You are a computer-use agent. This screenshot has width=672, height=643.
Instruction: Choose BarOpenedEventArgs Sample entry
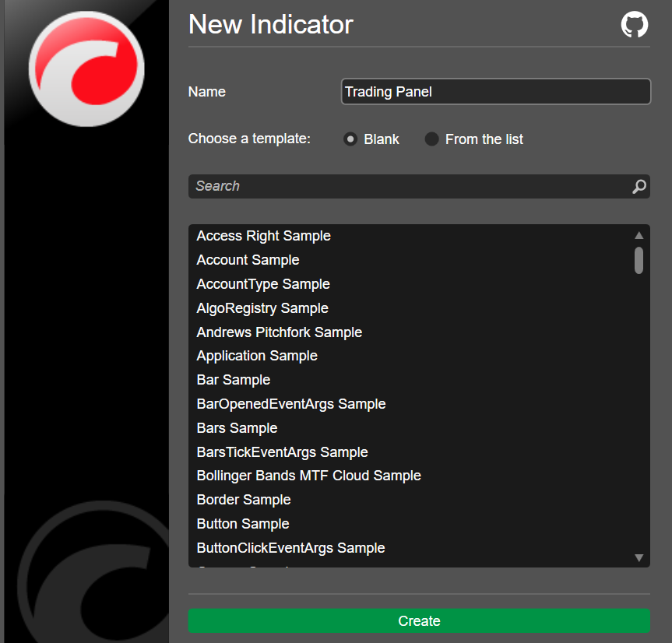click(x=290, y=404)
